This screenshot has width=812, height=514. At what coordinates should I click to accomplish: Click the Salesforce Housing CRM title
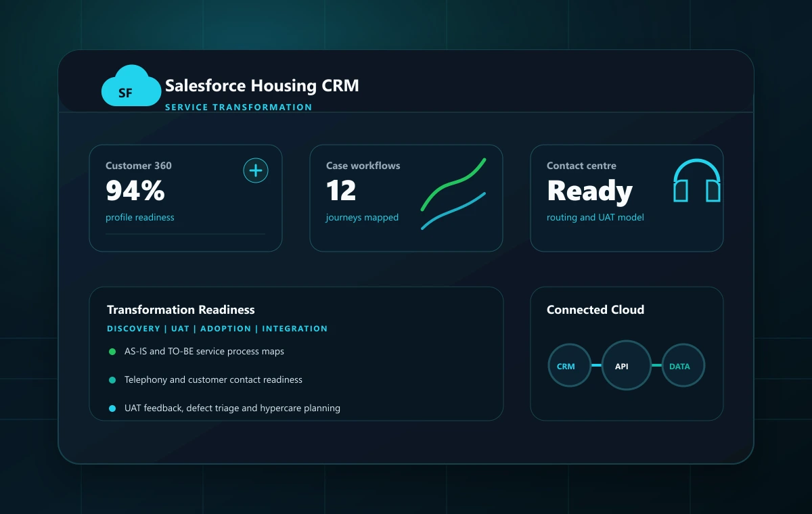(x=262, y=86)
